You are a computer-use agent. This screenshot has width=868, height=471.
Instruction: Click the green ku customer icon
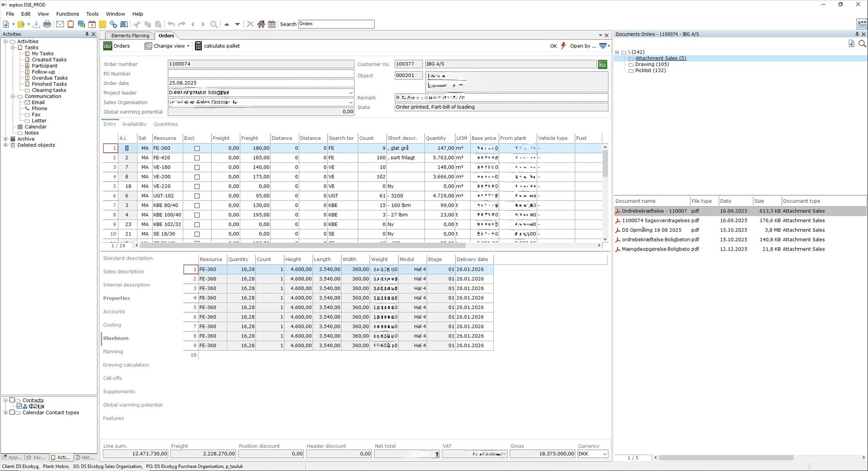pyautogui.click(x=603, y=64)
